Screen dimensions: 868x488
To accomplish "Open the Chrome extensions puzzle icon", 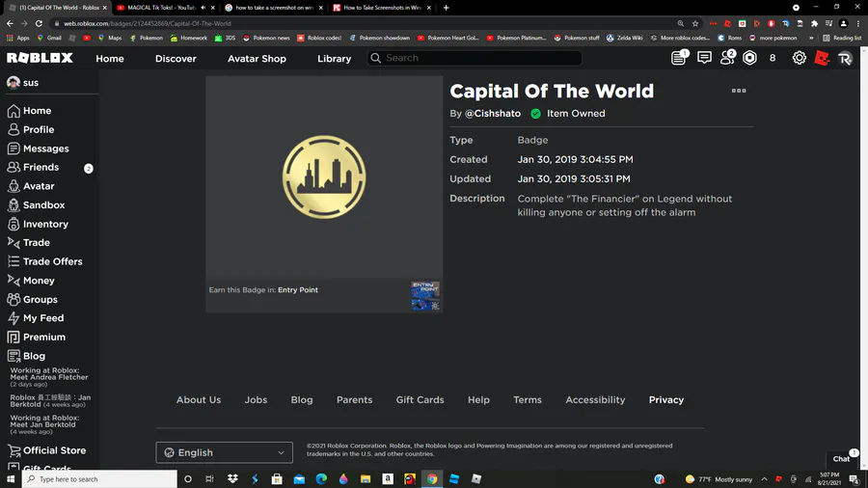I will tap(814, 24).
